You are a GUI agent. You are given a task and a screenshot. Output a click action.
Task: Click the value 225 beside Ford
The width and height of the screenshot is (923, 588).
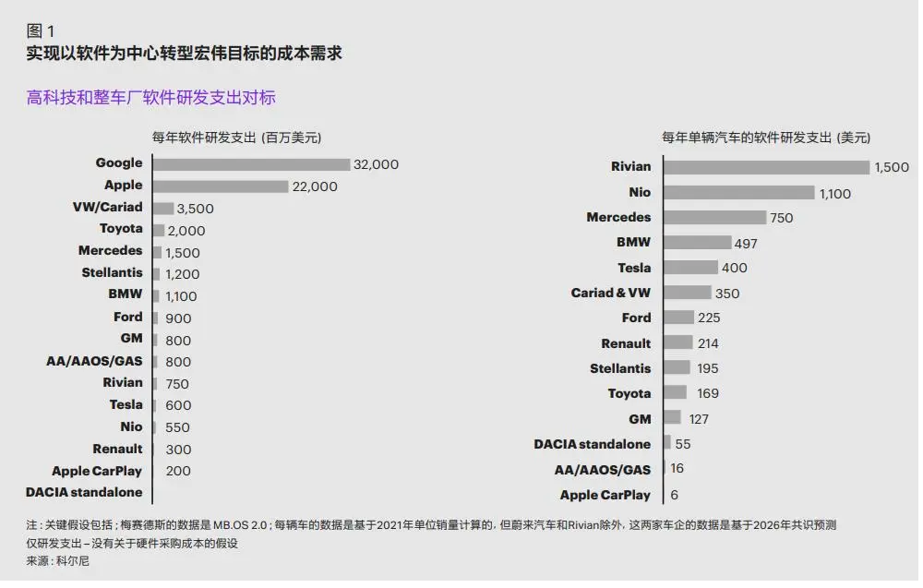click(x=709, y=318)
